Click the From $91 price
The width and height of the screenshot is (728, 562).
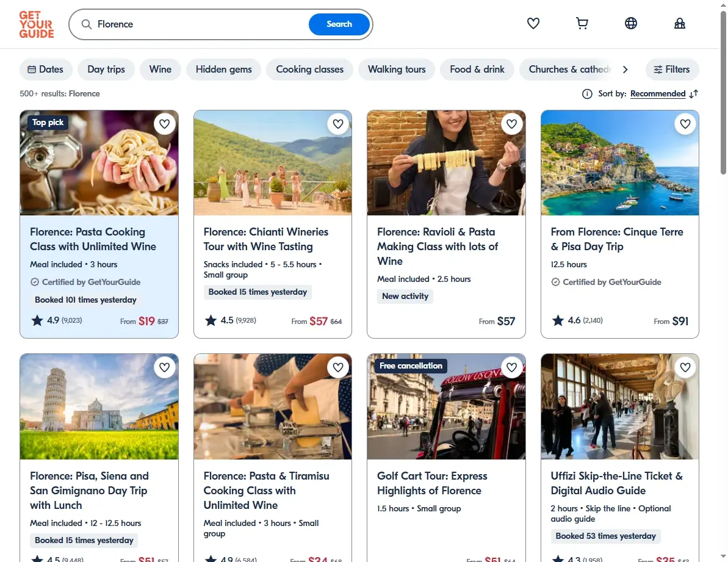671,321
